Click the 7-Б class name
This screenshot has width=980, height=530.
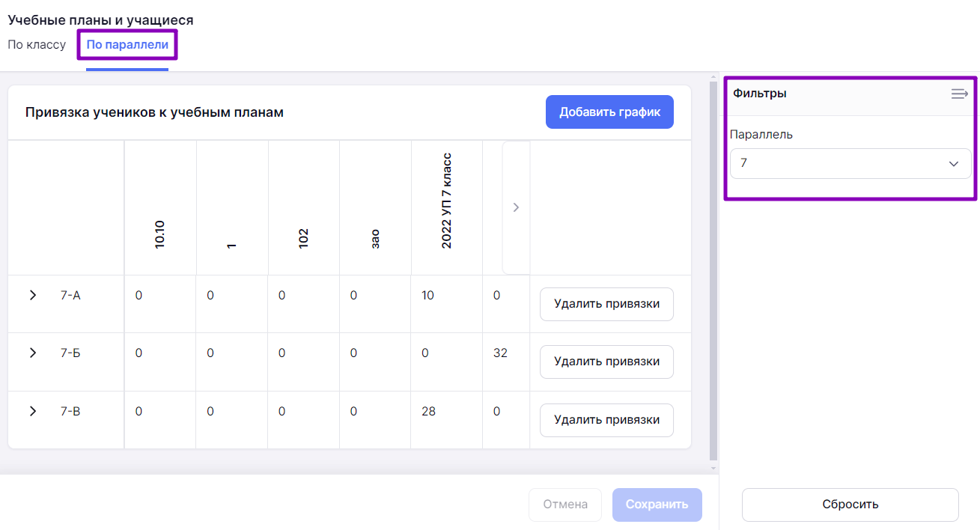tap(70, 353)
